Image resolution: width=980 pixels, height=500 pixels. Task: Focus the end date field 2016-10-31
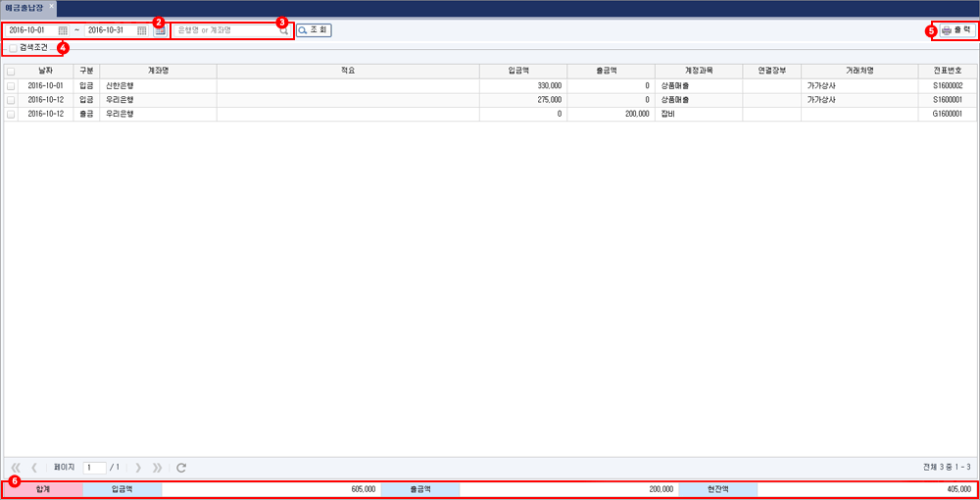coord(117,30)
